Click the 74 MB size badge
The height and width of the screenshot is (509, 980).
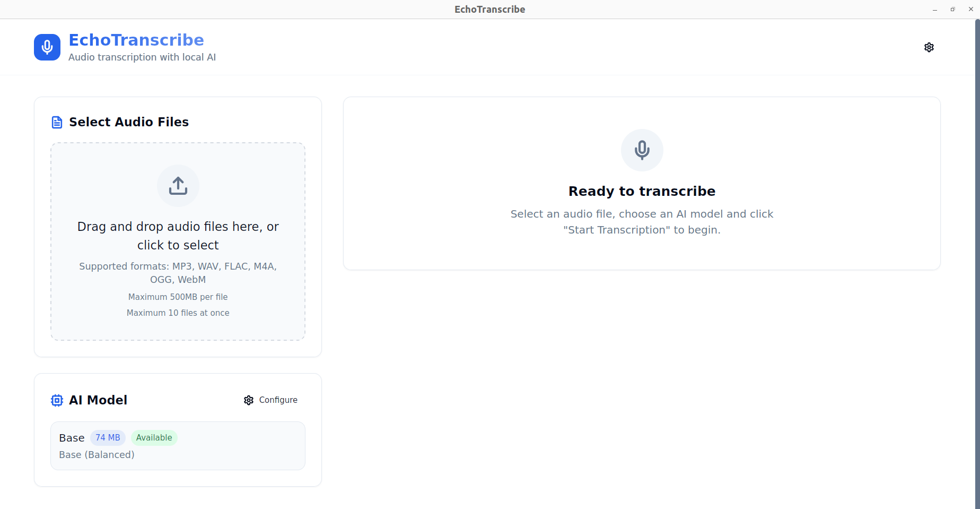(x=108, y=438)
